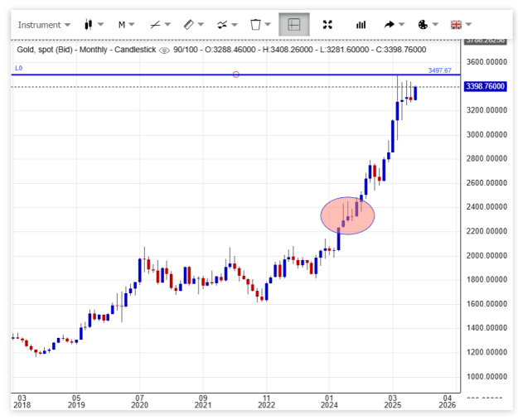Click the volume bars icon
518x420 pixels.
[361, 24]
